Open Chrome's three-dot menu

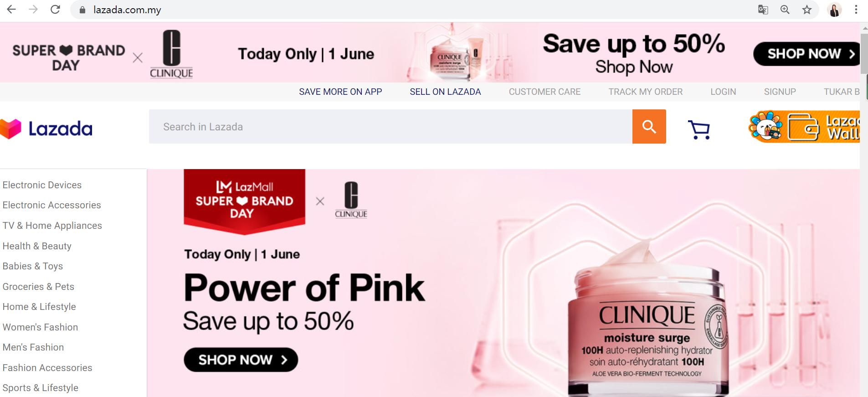(856, 10)
